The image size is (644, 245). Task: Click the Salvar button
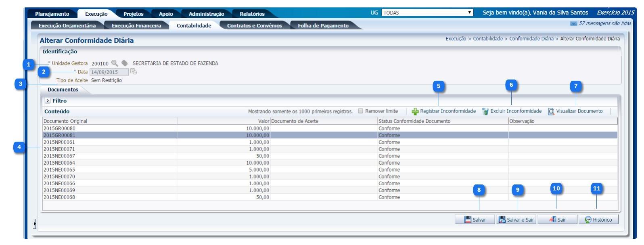[x=475, y=220]
